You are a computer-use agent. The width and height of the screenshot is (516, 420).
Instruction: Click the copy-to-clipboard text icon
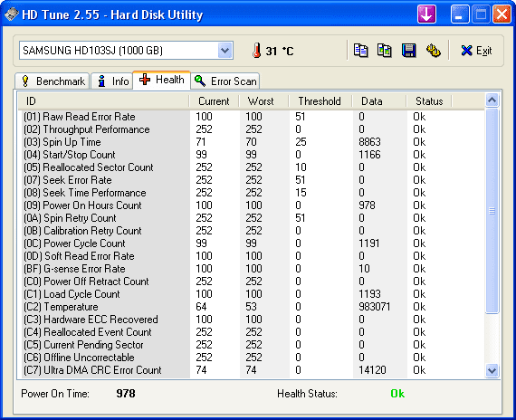point(360,51)
